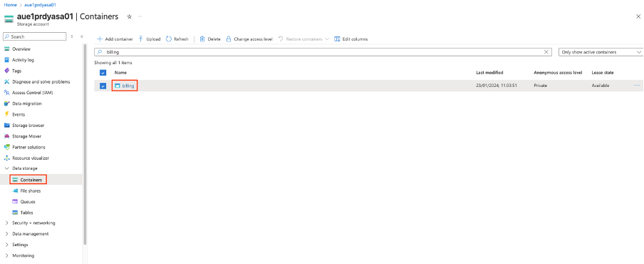This screenshot has height=264, width=644.
Task: Open the billing container link
Action: 128,86
